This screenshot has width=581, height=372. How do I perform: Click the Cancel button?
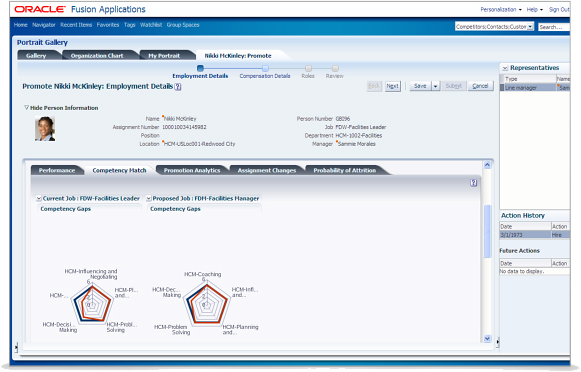pyautogui.click(x=480, y=86)
